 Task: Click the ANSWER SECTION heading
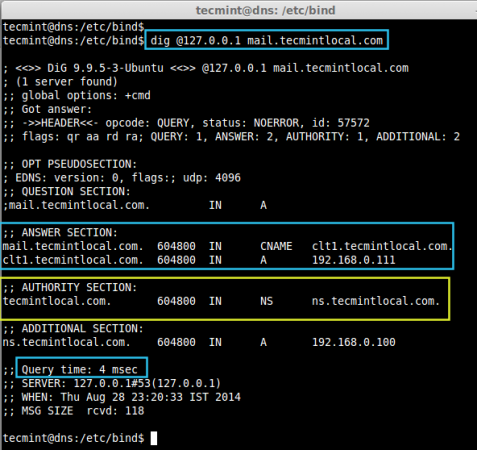coord(60,233)
